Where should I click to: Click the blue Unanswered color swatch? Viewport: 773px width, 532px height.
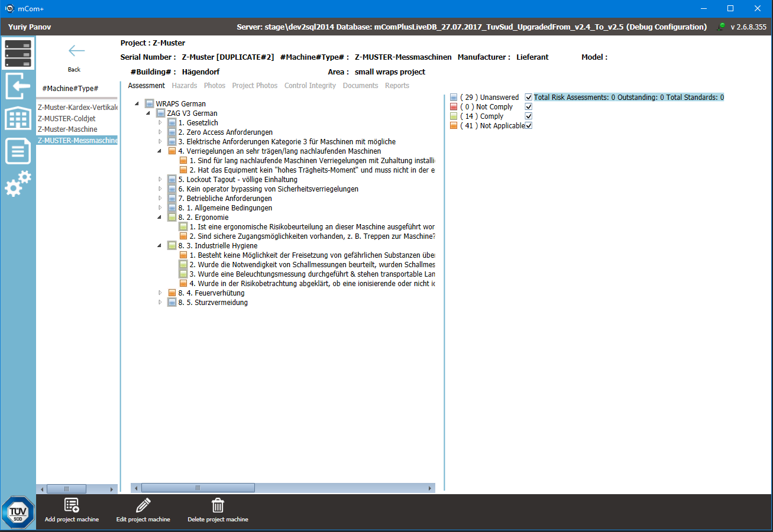click(x=454, y=98)
